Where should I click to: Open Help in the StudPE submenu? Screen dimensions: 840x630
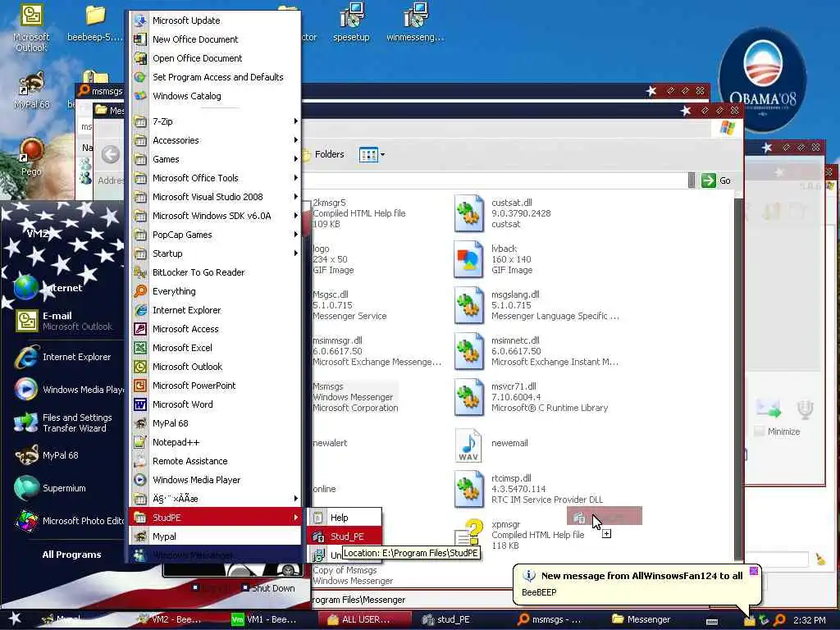[344, 518]
